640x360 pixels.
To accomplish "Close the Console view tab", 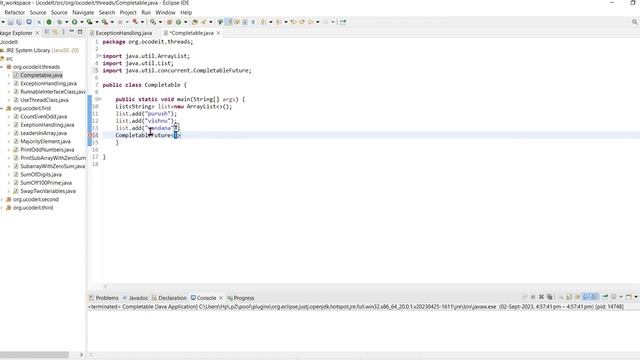I will point(221,298).
